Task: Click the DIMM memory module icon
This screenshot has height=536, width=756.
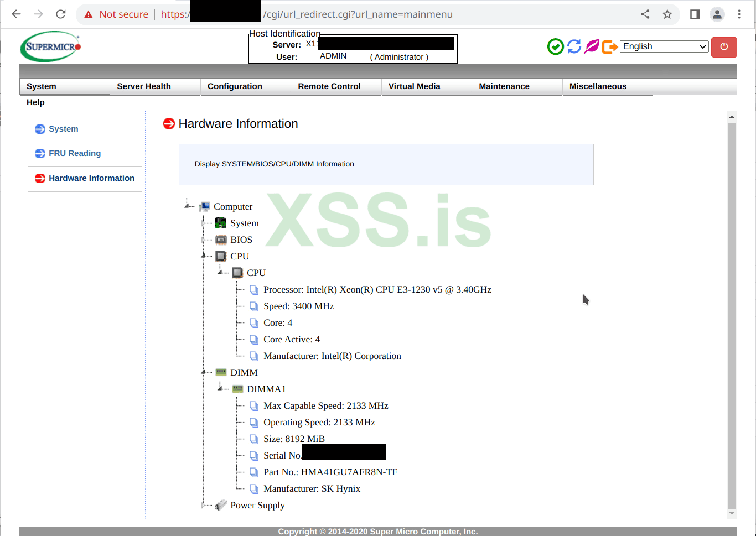Action: pyautogui.click(x=221, y=372)
